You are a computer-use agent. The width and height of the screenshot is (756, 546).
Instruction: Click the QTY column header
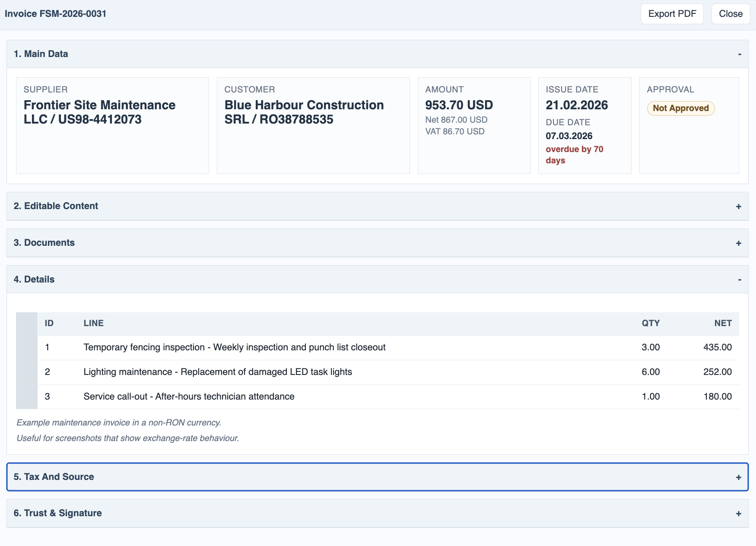pyautogui.click(x=651, y=323)
